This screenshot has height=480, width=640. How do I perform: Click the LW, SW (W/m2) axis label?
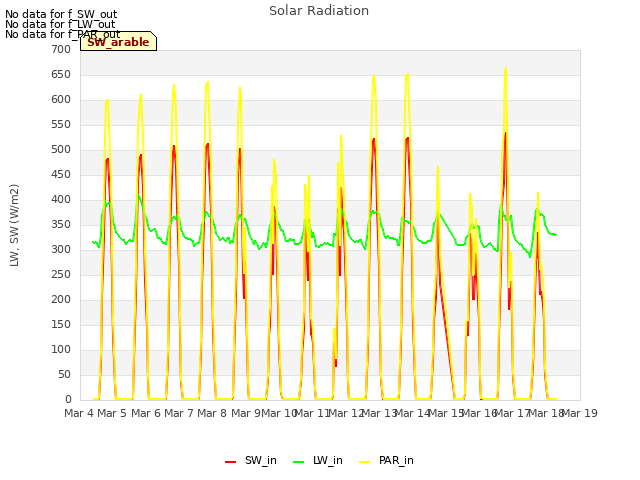(15, 225)
